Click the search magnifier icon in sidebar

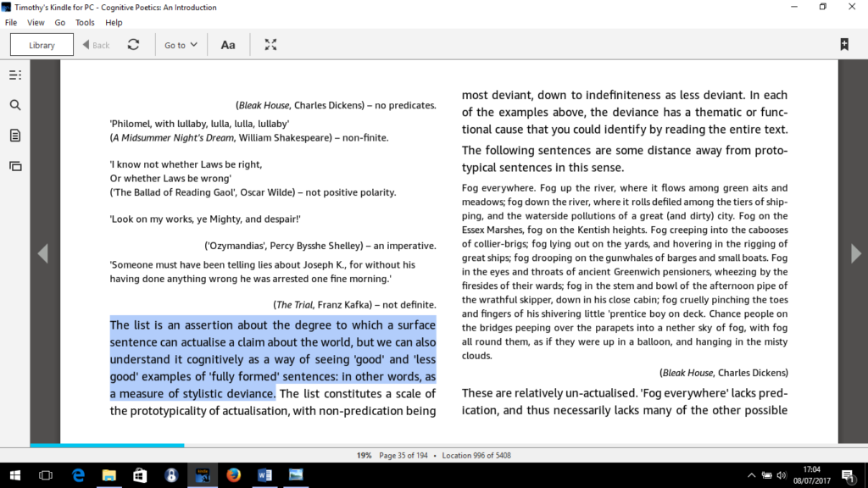point(14,105)
